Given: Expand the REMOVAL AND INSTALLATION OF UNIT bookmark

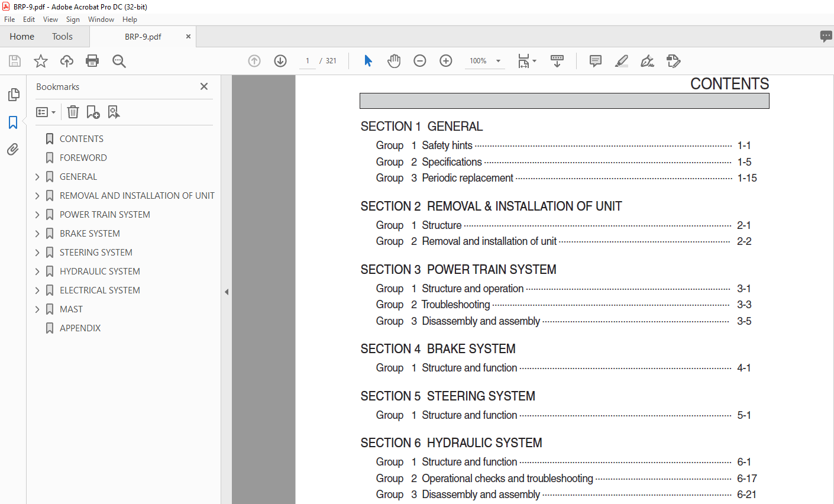Looking at the screenshot, I should (37, 196).
